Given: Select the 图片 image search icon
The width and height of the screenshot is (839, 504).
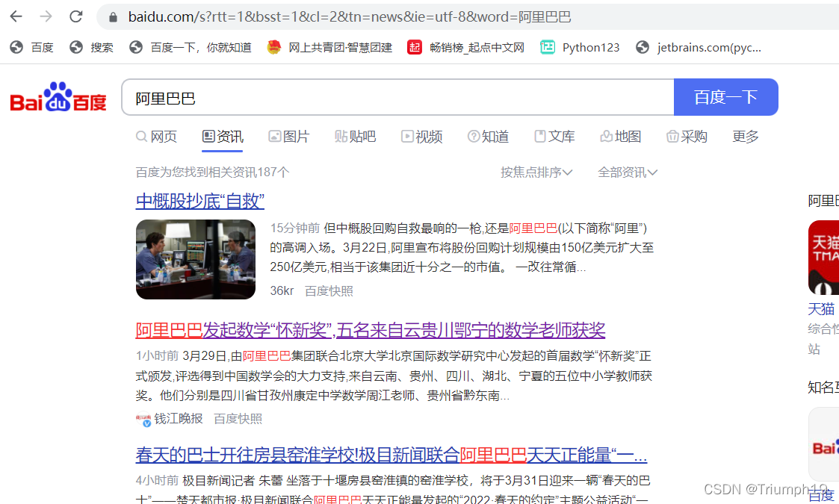Looking at the screenshot, I should pyautogui.click(x=273, y=136).
